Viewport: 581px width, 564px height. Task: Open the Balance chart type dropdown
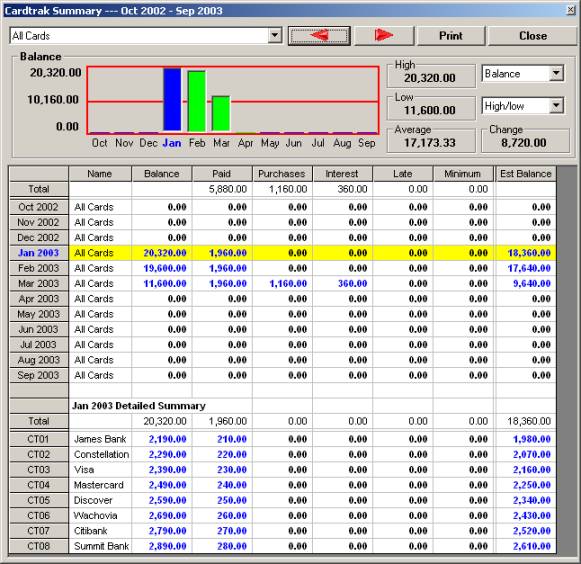(556, 73)
